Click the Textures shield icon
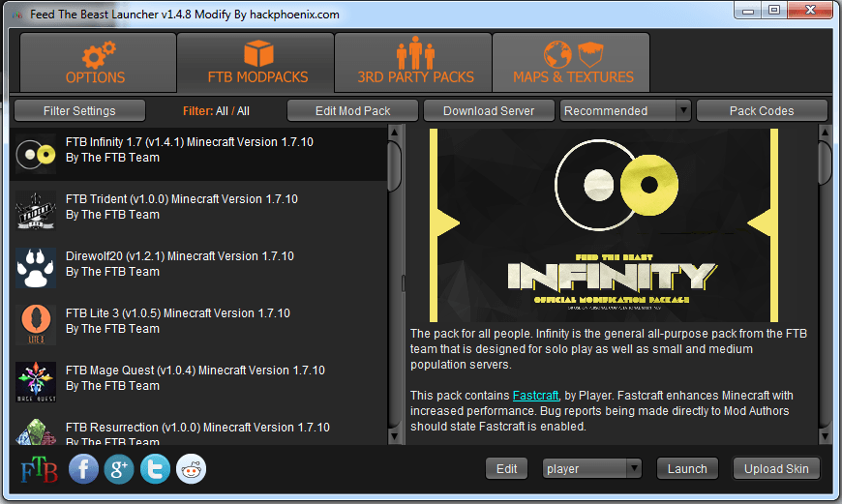 590,54
